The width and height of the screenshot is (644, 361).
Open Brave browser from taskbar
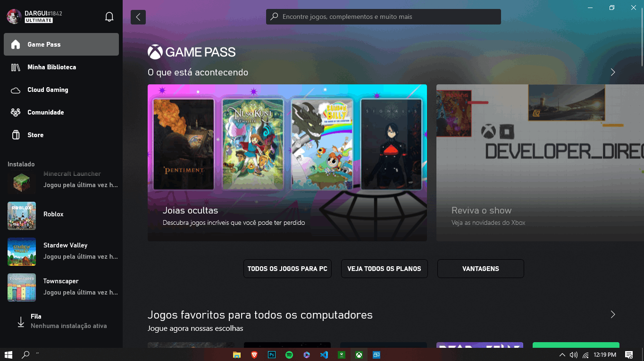[254, 354]
